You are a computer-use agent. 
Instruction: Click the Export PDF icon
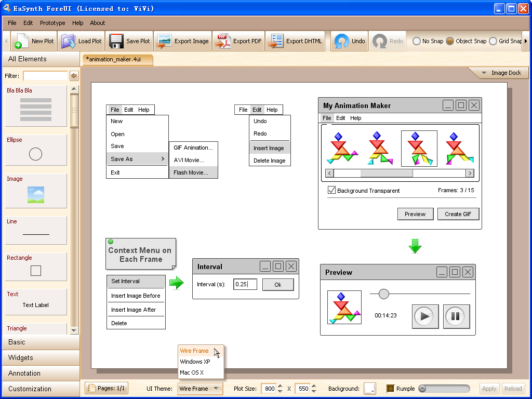(x=223, y=42)
